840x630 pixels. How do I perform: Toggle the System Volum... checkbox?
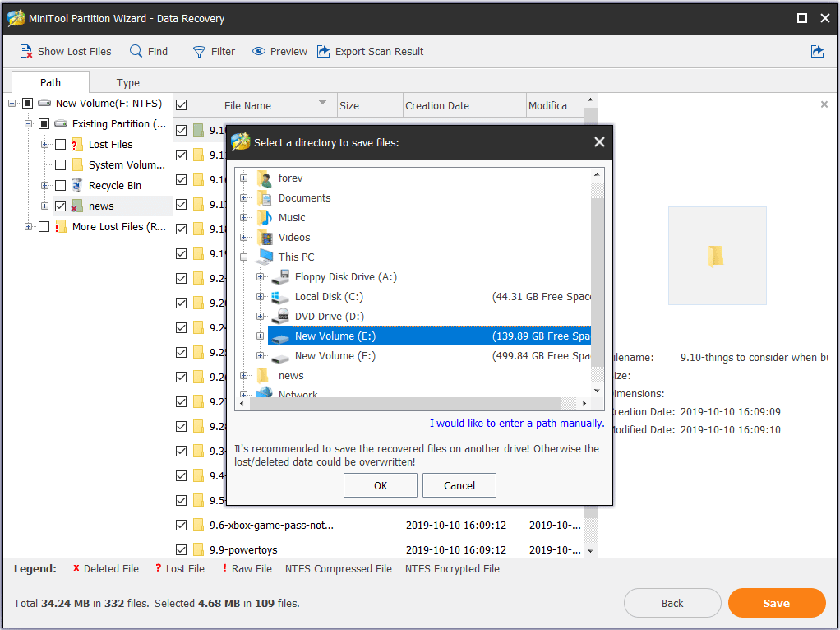(61, 164)
